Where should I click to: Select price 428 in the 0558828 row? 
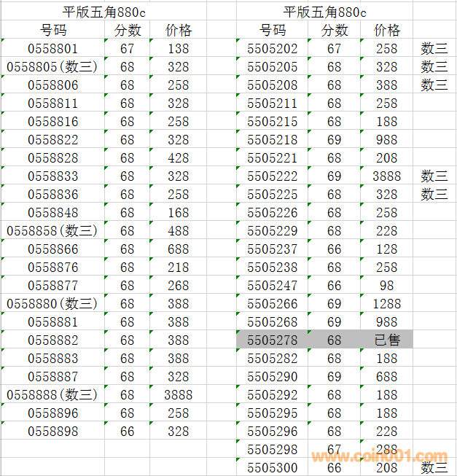[x=178, y=158]
